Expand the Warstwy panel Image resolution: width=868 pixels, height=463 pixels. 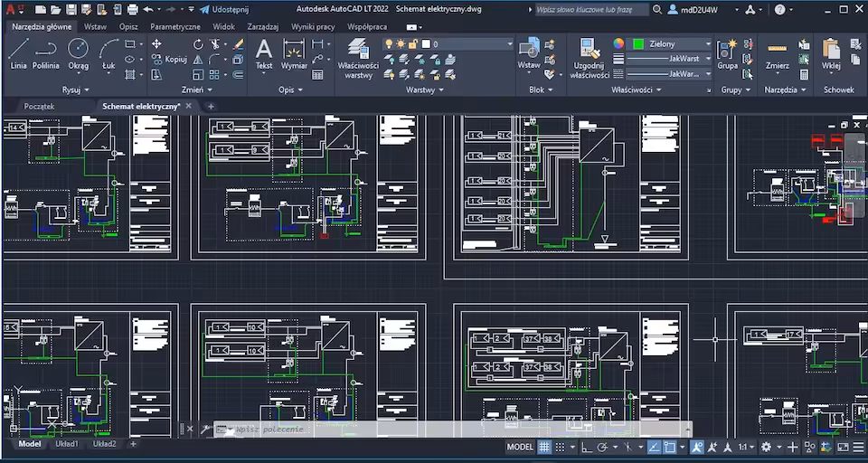(425, 90)
